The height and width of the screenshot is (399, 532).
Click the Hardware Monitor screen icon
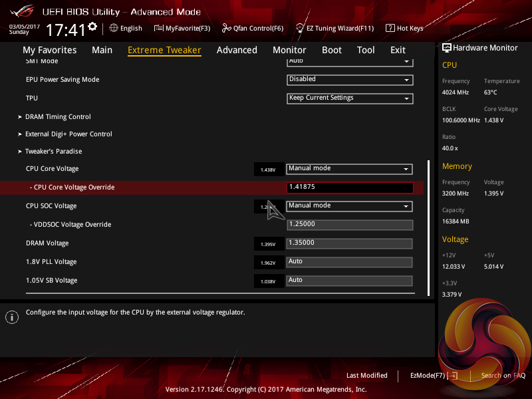[446, 48]
